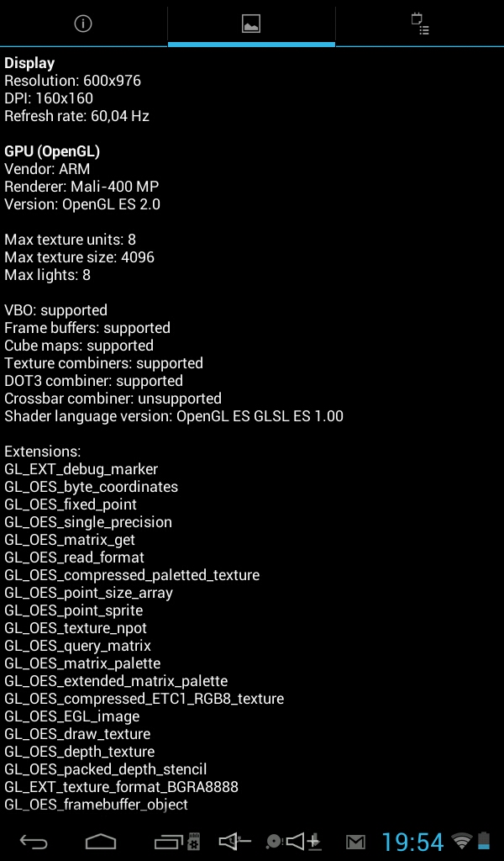Open the device info tab
This screenshot has height=861, width=504.
(x=83, y=23)
